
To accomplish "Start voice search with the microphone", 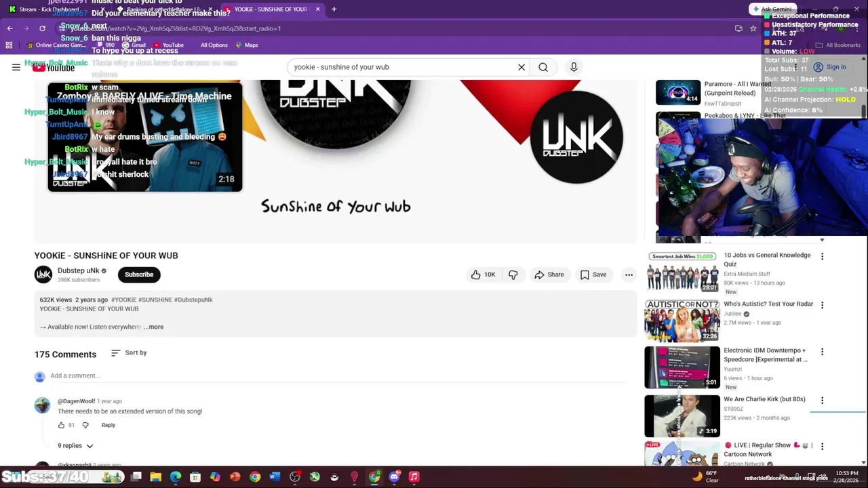I will (574, 67).
